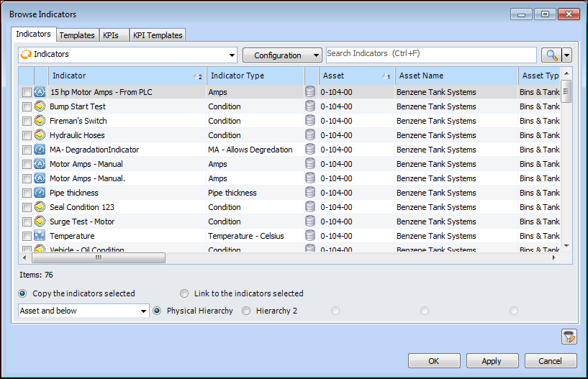
Task: Click the Cancel button
Action: point(550,361)
